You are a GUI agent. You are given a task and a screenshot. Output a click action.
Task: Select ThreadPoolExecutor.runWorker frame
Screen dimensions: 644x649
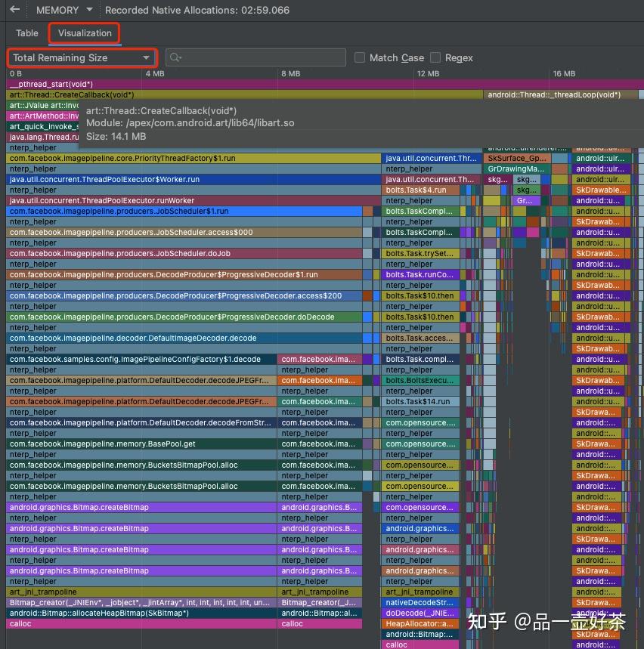(193, 200)
